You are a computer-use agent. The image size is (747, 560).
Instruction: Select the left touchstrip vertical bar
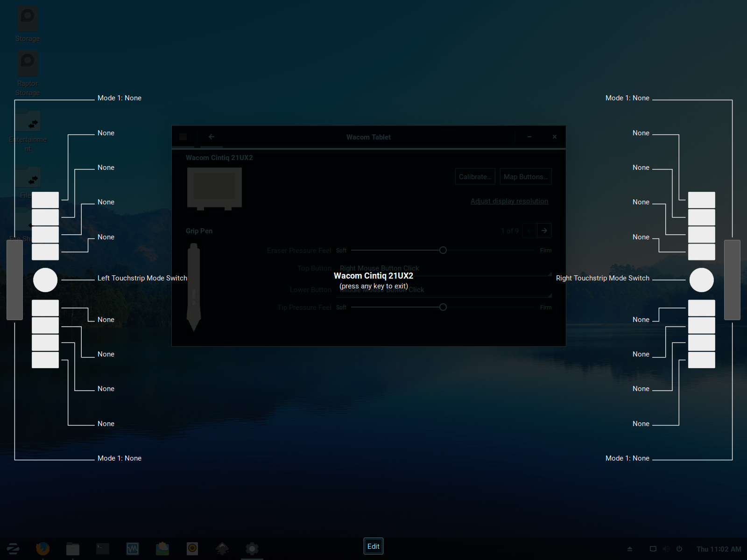point(14,280)
